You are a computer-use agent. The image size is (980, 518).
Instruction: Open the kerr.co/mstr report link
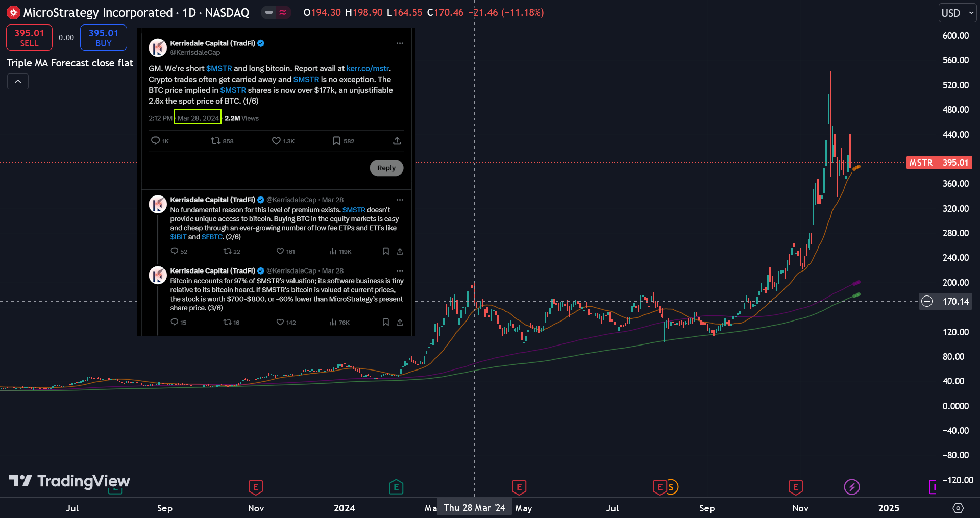(367, 68)
